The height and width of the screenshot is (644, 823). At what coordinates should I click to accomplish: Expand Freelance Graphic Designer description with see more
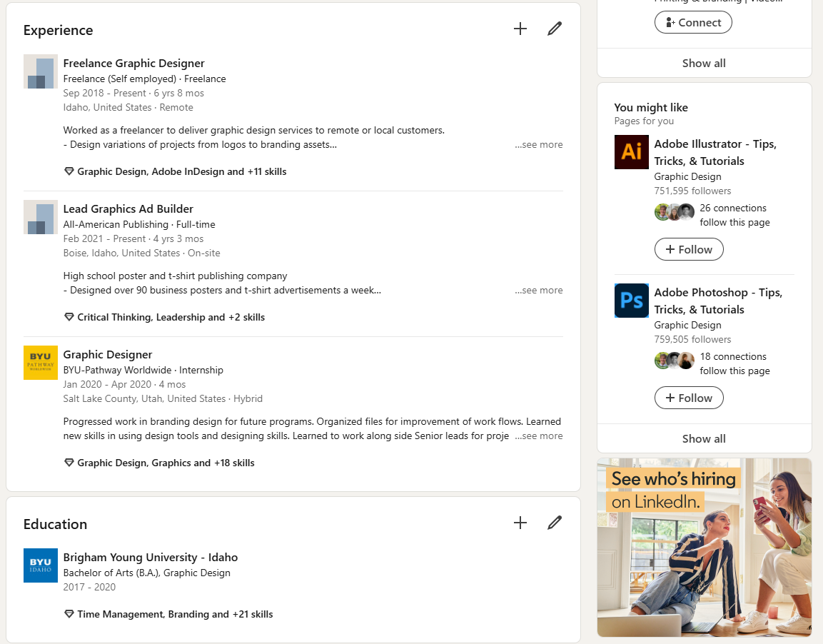(538, 144)
